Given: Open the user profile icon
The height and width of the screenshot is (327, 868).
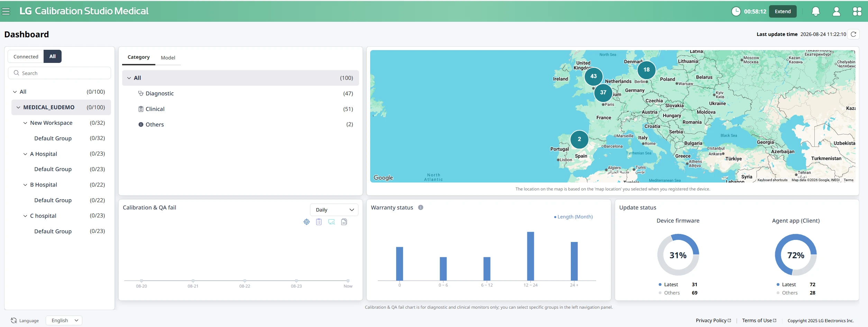Looking at the screenshot, I should pyautogui.click(x=836, y=11).
